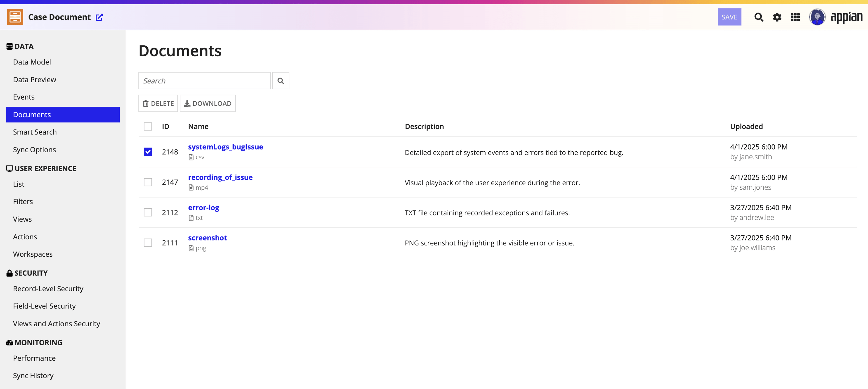Open the waffle app grid icon
Viewport: 868px width, 389px height.
[795, 17]
